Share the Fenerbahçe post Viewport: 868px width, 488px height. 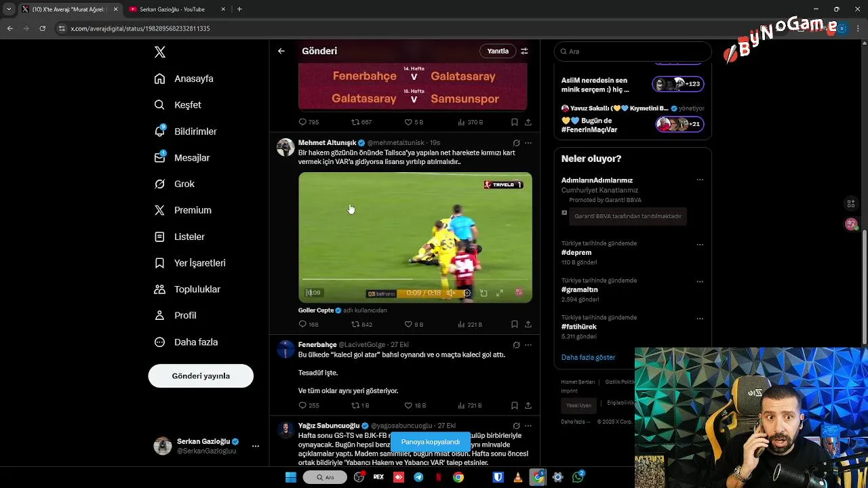(x=528, y=405)
